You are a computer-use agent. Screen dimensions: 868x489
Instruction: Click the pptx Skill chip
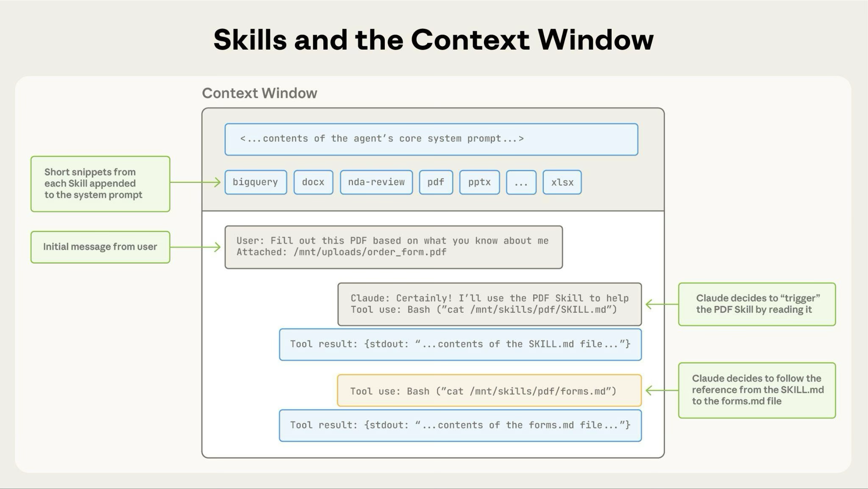tap(479, 182)
